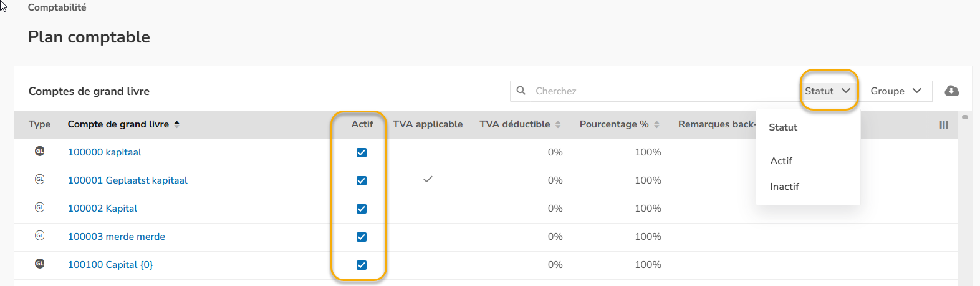980x286 pixels.
Task: Click the cloud download export icon
Action: 952,91
